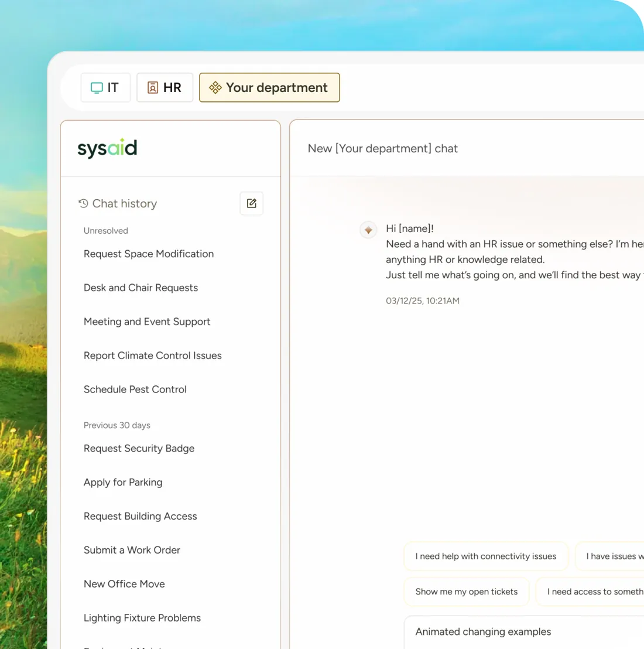The image size is (644, 649).
Task: Click the Chat history clock icon
Action: (x=83, y=203)
